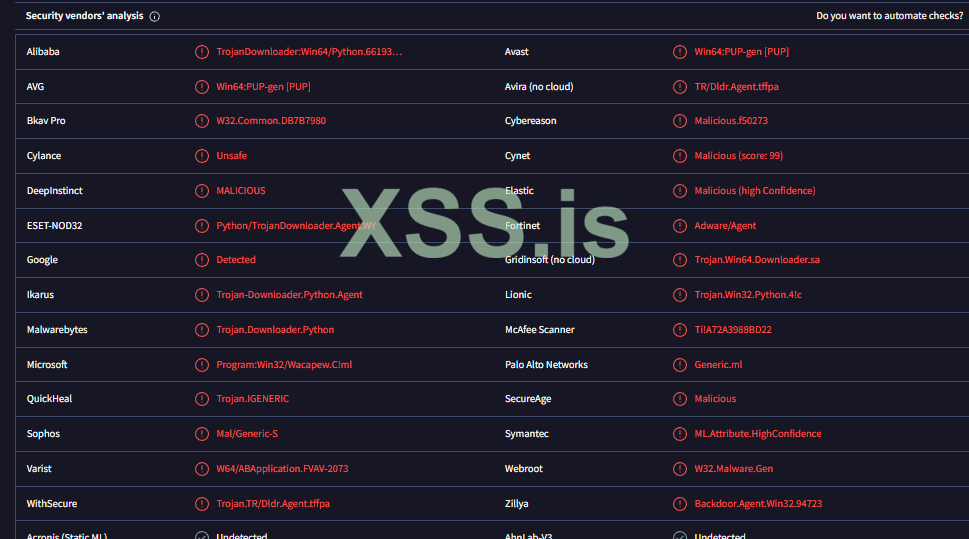Click the alert icon in the Google row
Screen dimensions: 969x539
point(201,260)
